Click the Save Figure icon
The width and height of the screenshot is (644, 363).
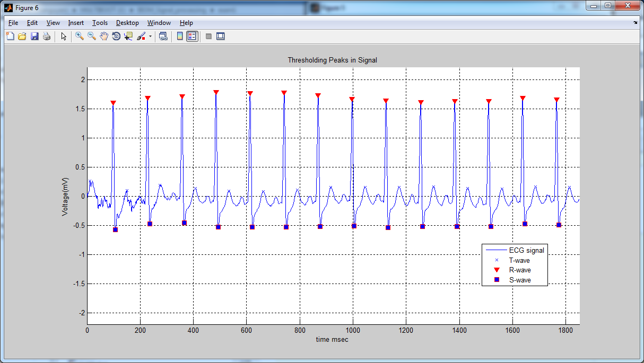click(34, 36)
